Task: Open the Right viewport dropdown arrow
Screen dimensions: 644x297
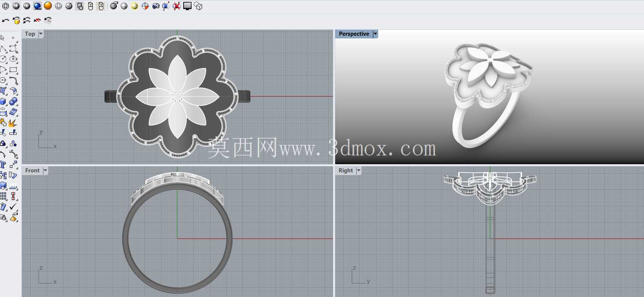Action: tap(359, 171)
